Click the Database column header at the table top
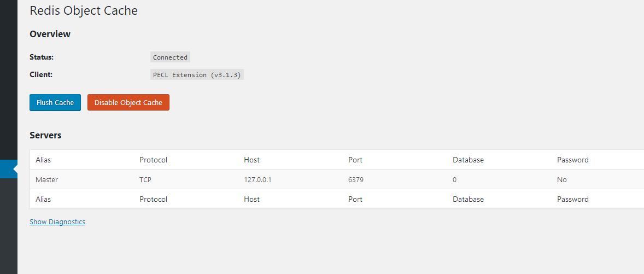This screenshot has width=644, height=274. 468,160
